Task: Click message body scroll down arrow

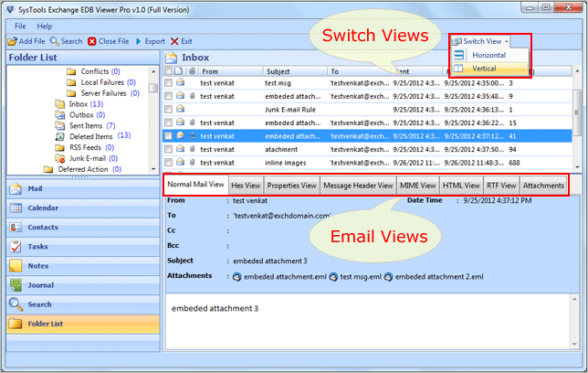Action: coord(574,344)
